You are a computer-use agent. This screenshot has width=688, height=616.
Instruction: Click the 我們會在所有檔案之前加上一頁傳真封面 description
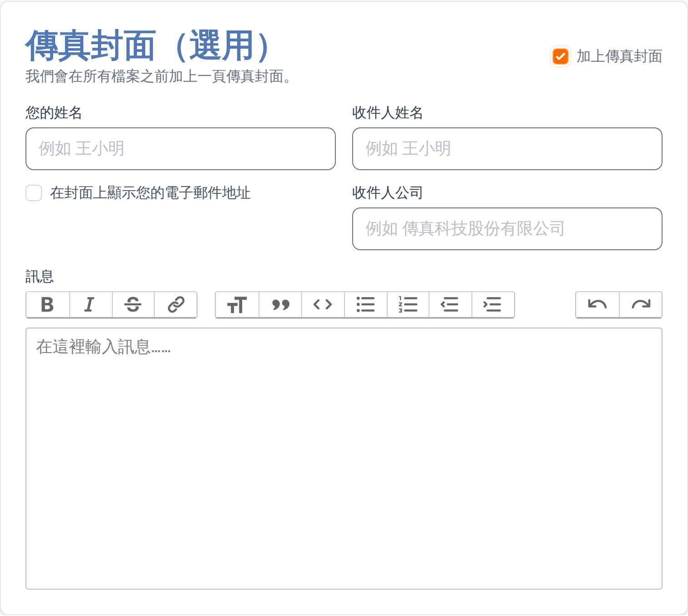pyautogui.click(x=158, y=76)
